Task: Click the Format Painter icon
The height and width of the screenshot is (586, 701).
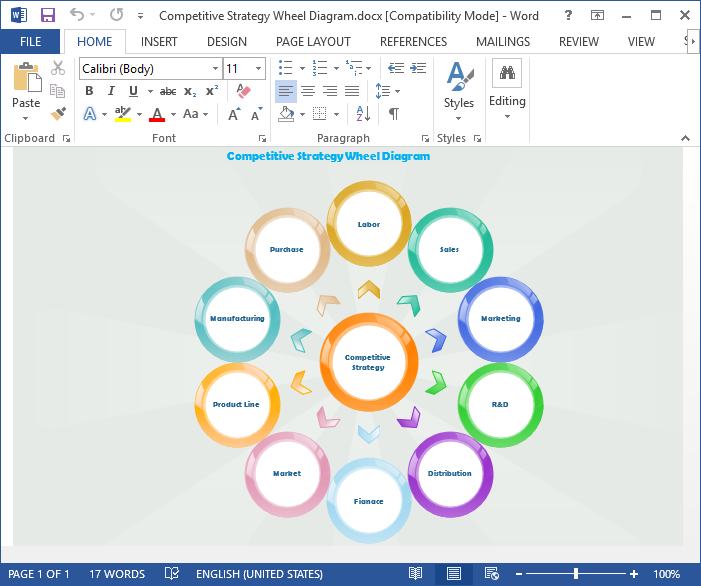Action: 58,114
